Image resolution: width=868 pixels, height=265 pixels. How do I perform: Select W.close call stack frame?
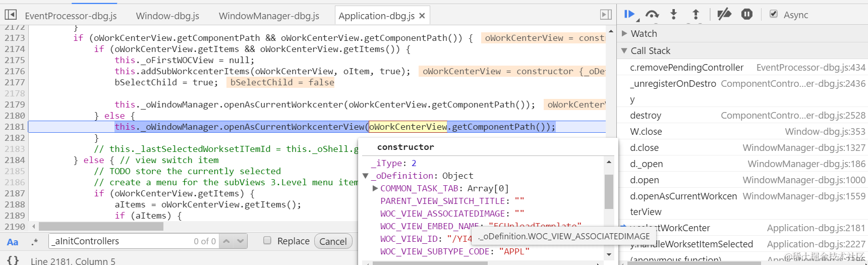(x=742, y=132)
